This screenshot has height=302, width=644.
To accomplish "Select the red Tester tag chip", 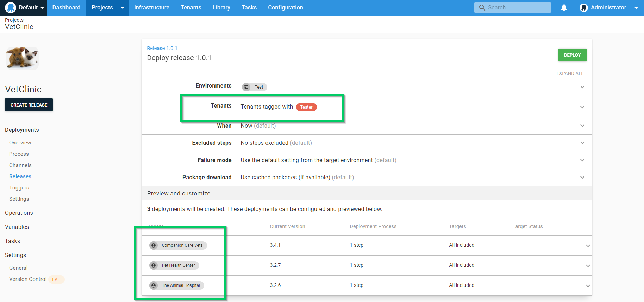I will coord(306,107).
